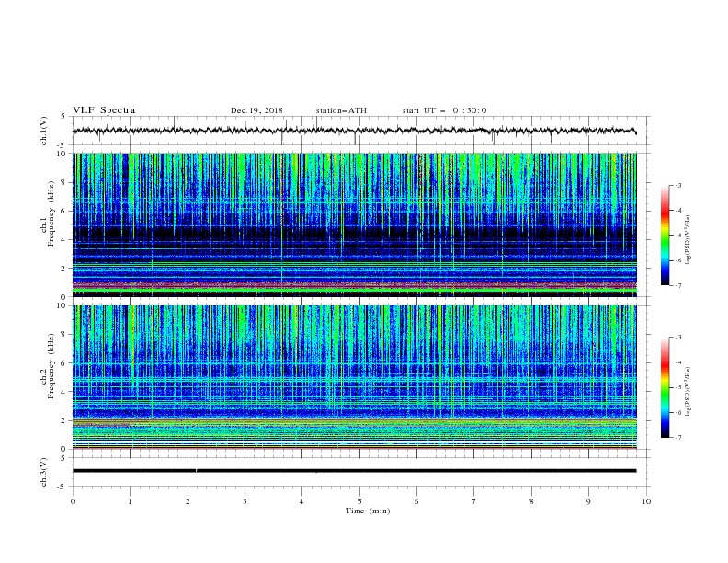Click the '-7' tick on ch.1 colorbar
Viewport: 728px width, 563px height.
pos(677,285)
